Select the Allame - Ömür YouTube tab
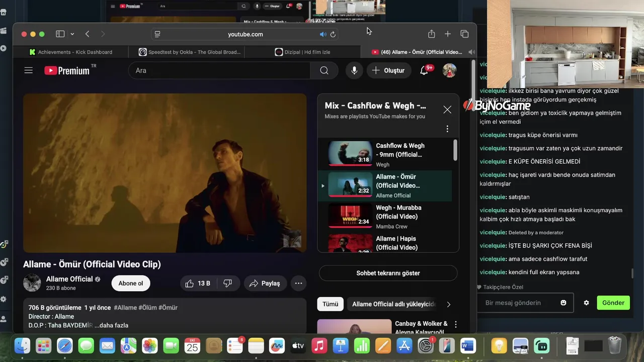Viewport: 644px width, 362px height. point(419,52)
